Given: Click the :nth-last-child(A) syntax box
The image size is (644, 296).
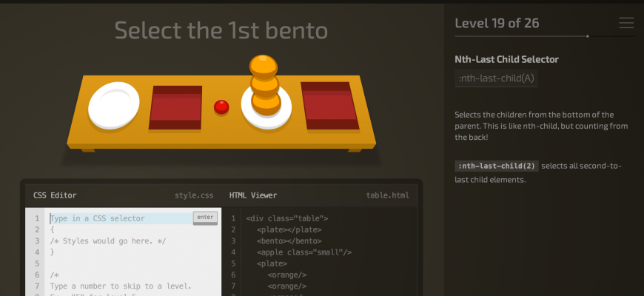Looking at the screenshot, I should [496, 78].
